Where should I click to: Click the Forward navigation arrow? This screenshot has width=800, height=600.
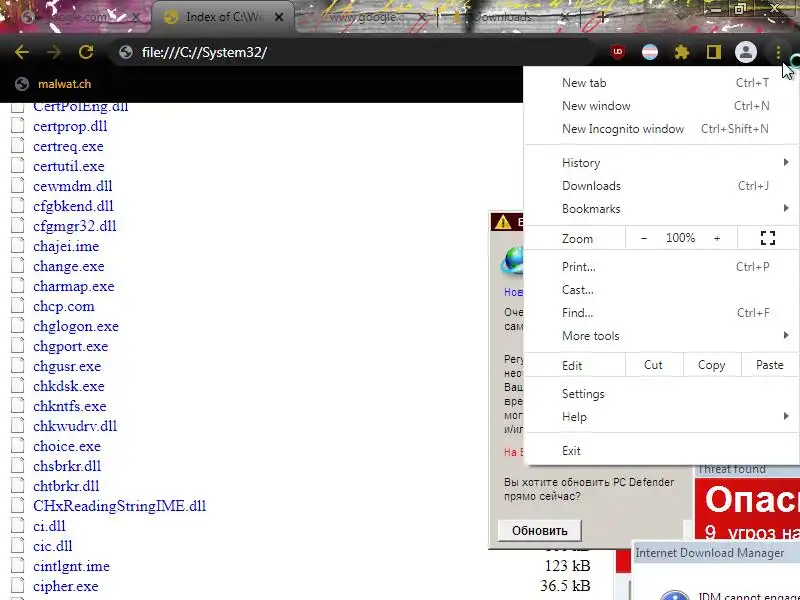(54, 52)
